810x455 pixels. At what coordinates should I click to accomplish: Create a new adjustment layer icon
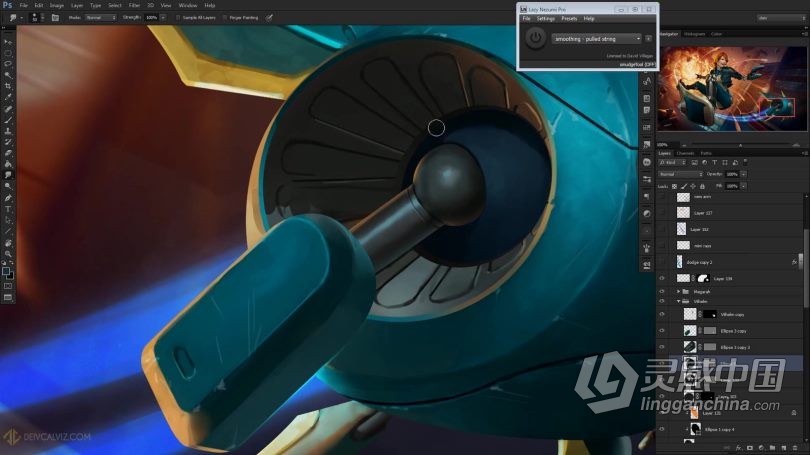(761, 448)
